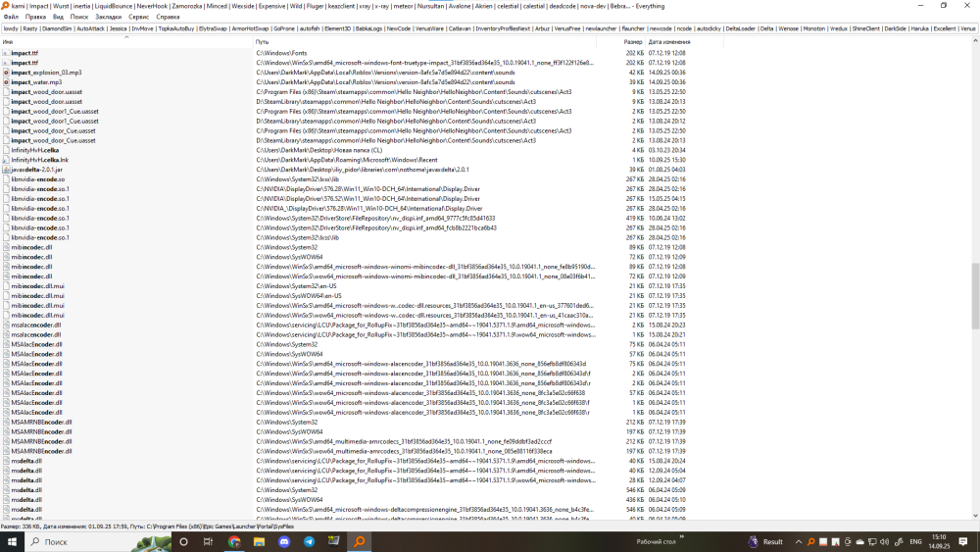Open the Сервис menu

(x=139, y=17)
